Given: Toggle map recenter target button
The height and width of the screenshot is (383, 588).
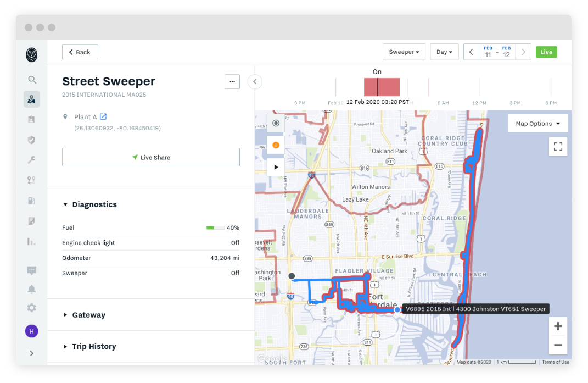Looking at the screenshot, I should tap(276, 123).
